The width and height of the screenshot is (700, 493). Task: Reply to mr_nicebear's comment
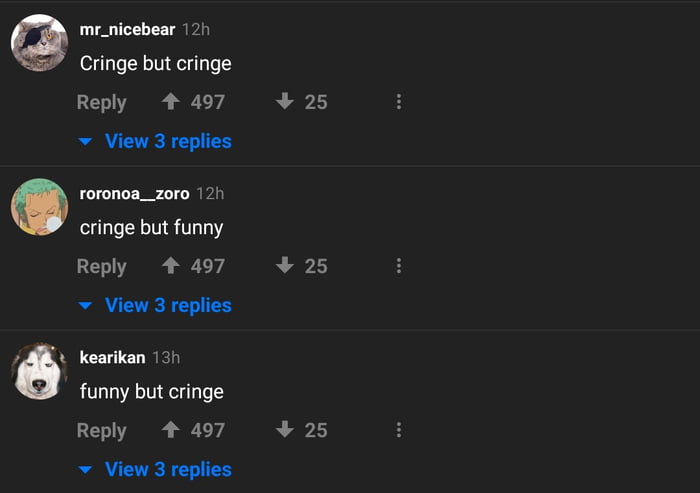[101, 102]
